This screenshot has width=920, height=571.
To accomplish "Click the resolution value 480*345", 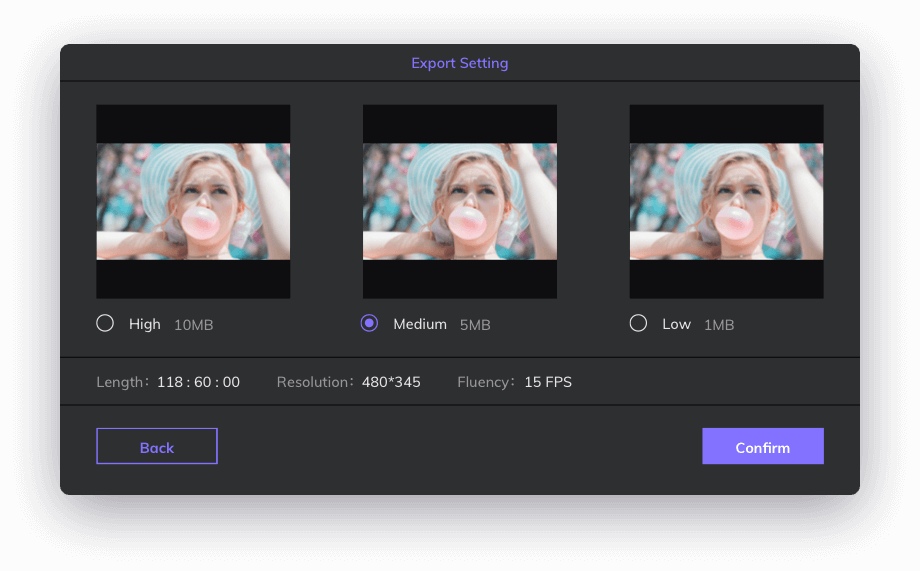I will [391, 382].
